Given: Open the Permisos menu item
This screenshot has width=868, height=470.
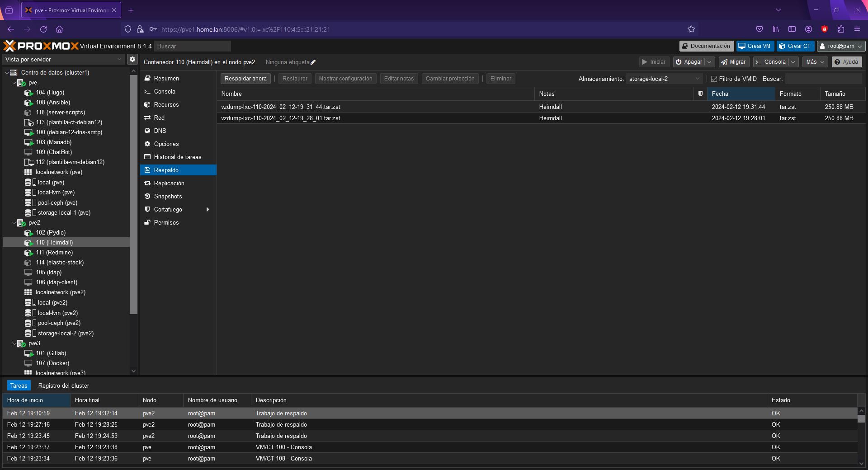Looking at the screenshot, I should point(178,222).
